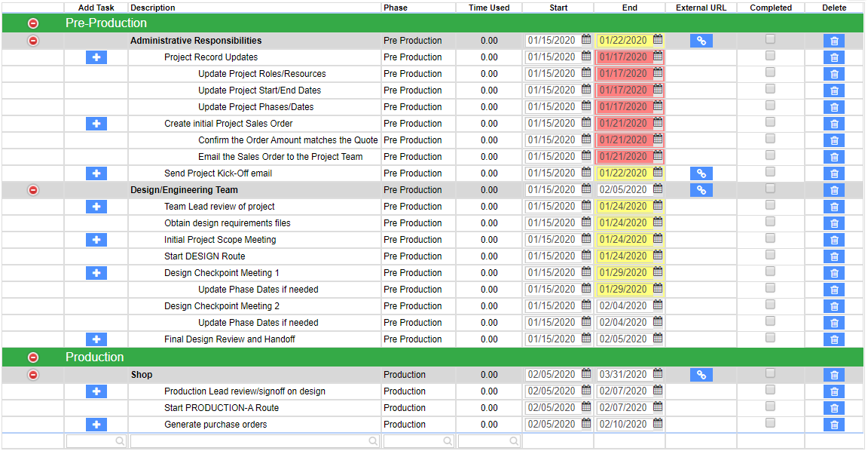The height and width of the screenshot is (451, 868).
Task: Collapse the Administrative Responsibilities group
Action: point(33,41)
